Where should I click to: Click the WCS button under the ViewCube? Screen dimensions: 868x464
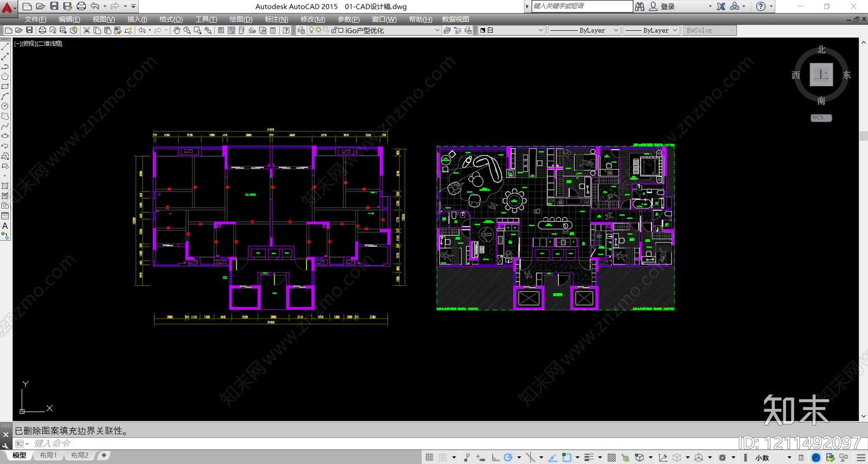point(821,118)
